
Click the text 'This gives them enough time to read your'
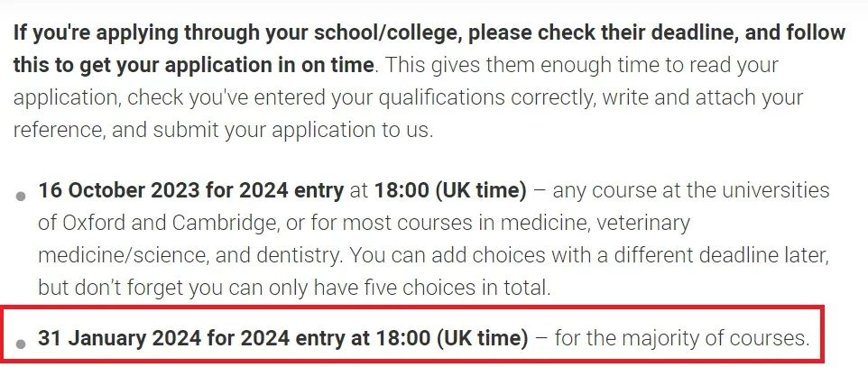581,65
